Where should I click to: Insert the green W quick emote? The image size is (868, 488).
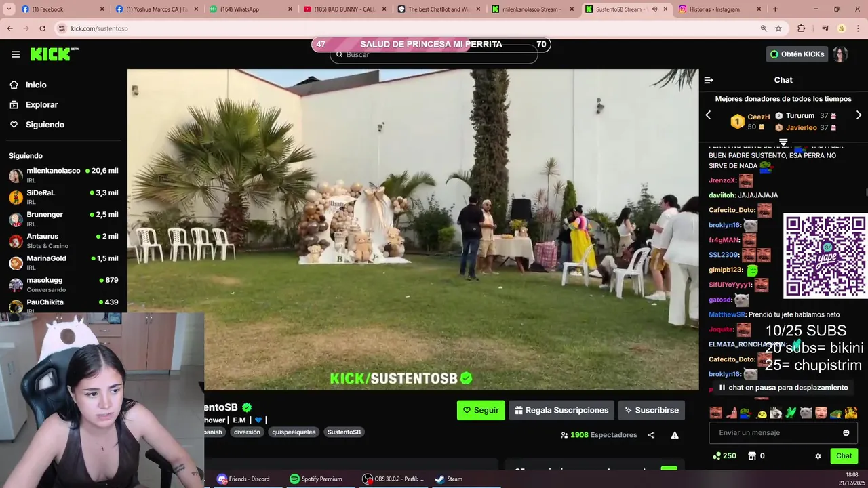(x=791, y=413)
